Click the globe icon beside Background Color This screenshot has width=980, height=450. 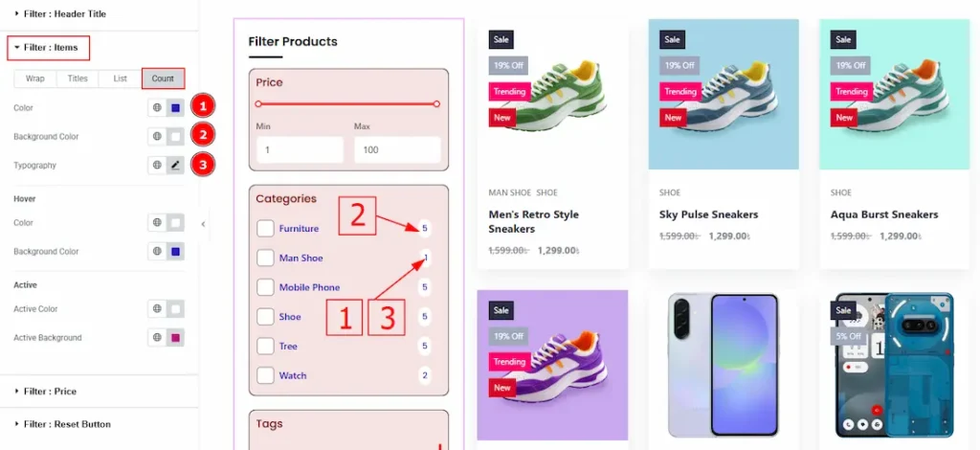157,136
